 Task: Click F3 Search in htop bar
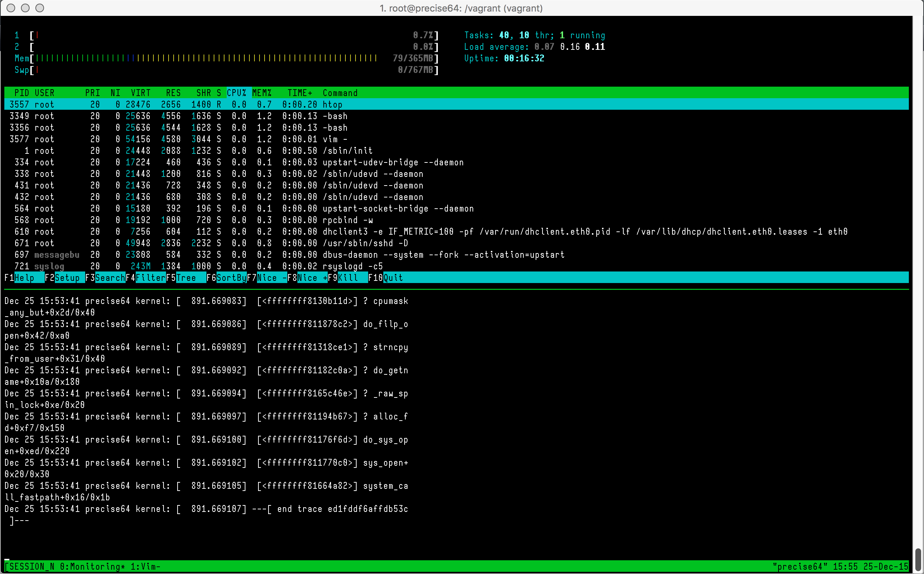click(x=110, y=278)
